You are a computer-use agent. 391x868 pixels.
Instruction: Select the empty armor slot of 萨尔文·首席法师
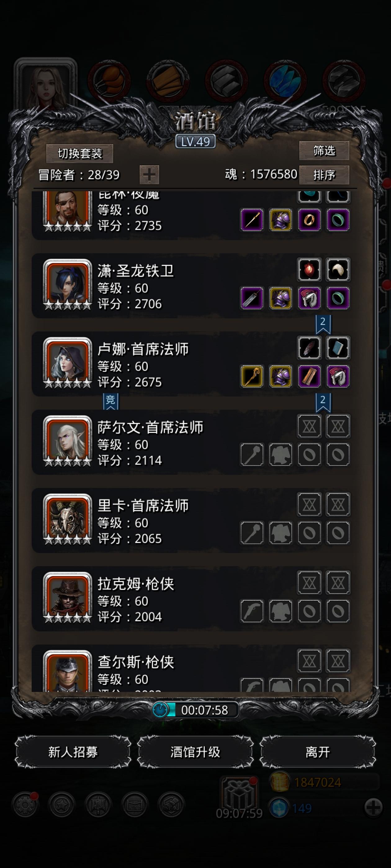[280, 454]
